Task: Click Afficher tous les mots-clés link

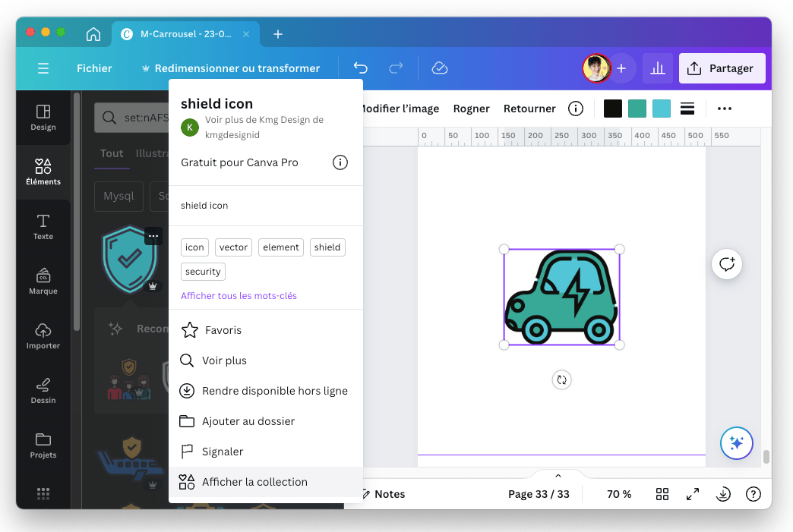Action: [239, 296]
